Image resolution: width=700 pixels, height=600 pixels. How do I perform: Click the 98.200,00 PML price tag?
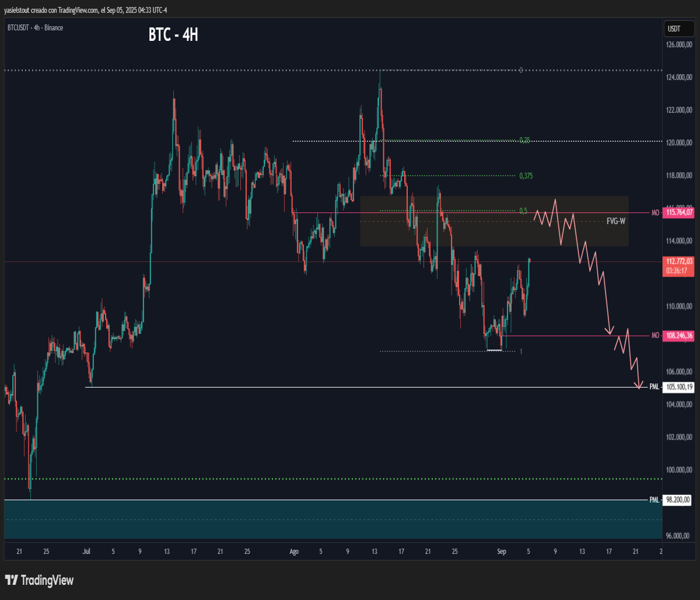pos(677,500)
